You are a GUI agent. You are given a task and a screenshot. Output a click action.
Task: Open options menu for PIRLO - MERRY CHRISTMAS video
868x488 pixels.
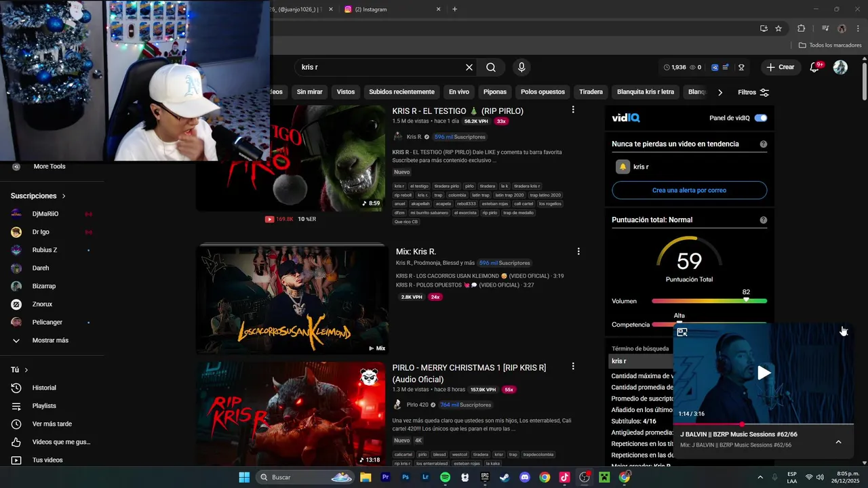pyautogui.click(x=573, y=367)
